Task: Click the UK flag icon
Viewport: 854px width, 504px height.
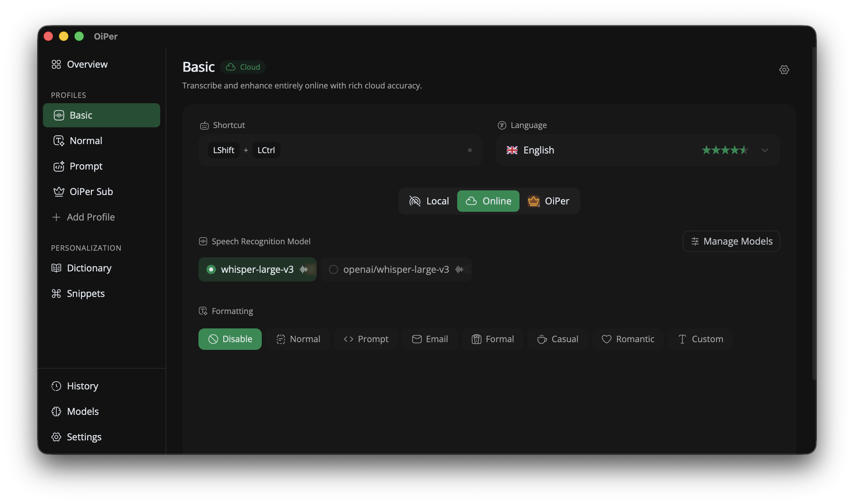Action: [512, 150]
